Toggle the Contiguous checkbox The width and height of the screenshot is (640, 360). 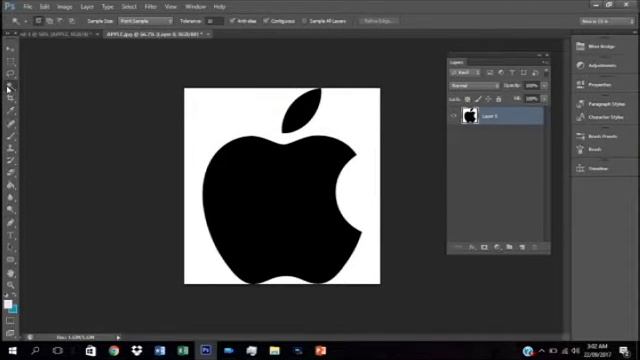click(x=266, y=21)
